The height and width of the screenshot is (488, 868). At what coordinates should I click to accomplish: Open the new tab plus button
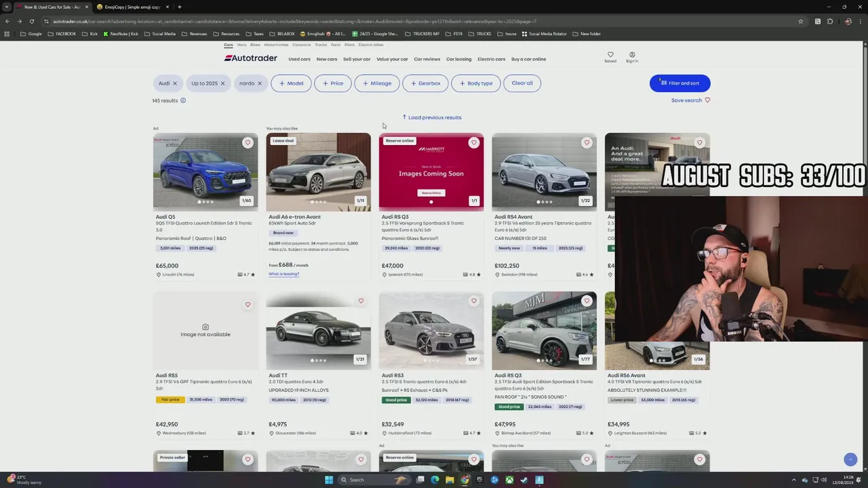[179, 7]
